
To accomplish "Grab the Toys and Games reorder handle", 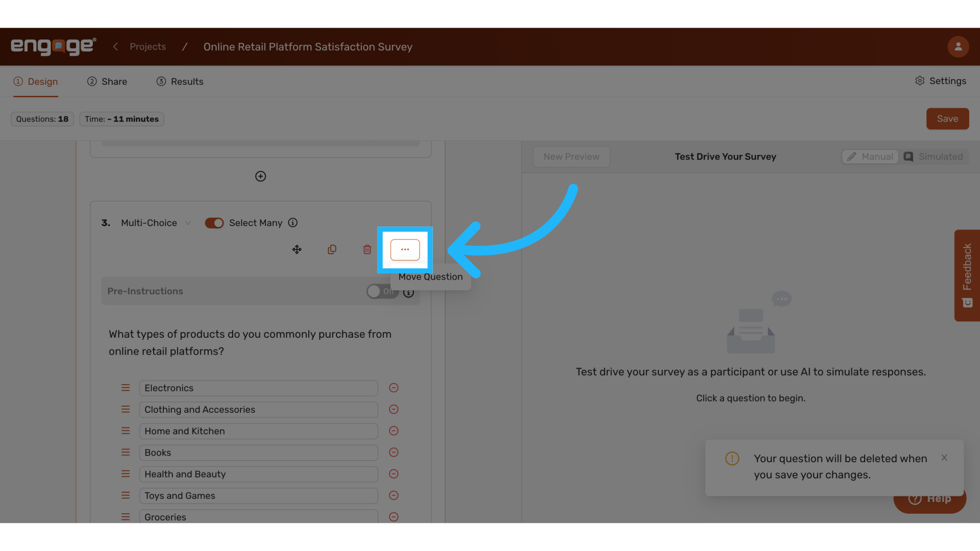I will (x=126, y=495).
